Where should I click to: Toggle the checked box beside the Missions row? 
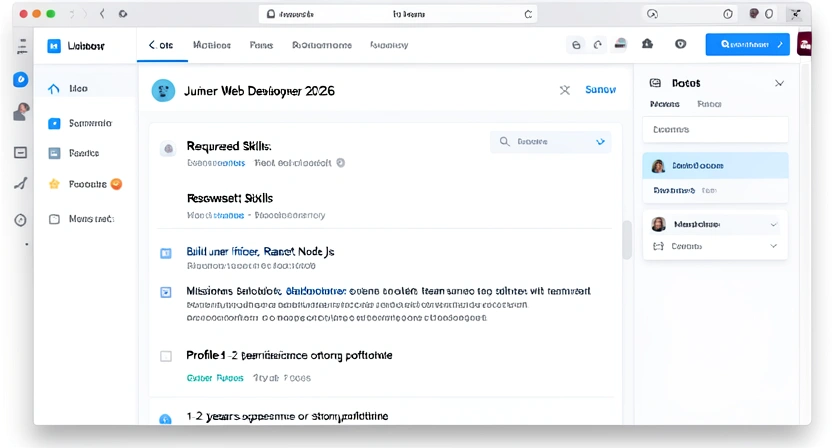pos(166,292)
